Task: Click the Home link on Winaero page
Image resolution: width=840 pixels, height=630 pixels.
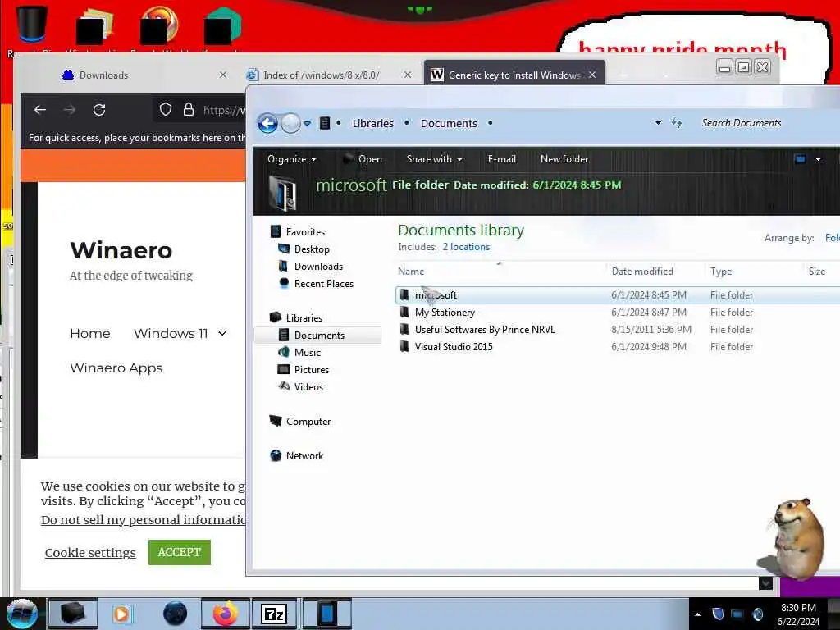Action: coord(90,333)
